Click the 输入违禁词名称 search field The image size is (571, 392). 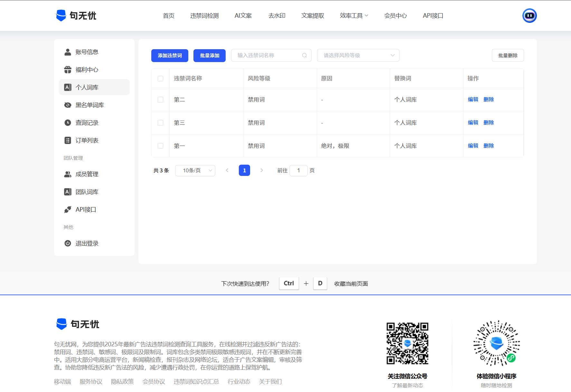click(x=267, y=55)
